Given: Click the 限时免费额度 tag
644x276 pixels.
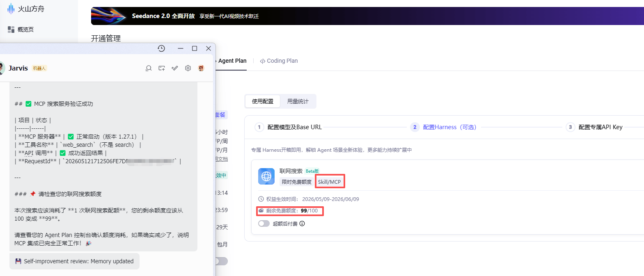Looking at the screenshot, I should pyautogui.click(x=297, y=182).
